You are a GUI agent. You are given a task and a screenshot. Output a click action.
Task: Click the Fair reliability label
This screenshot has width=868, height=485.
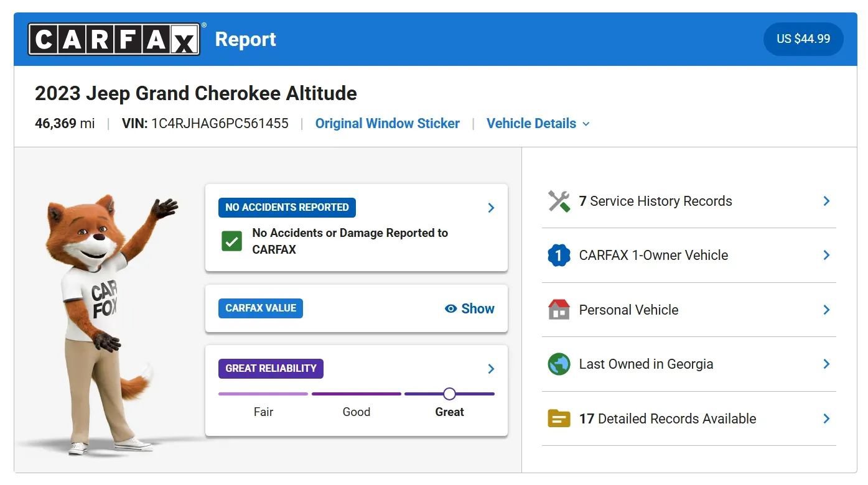click(263, 412)
